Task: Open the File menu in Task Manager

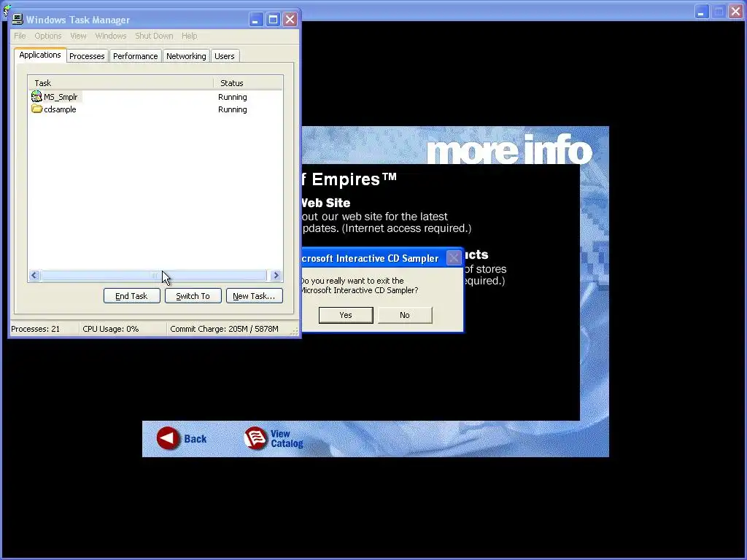Action: 20,36
